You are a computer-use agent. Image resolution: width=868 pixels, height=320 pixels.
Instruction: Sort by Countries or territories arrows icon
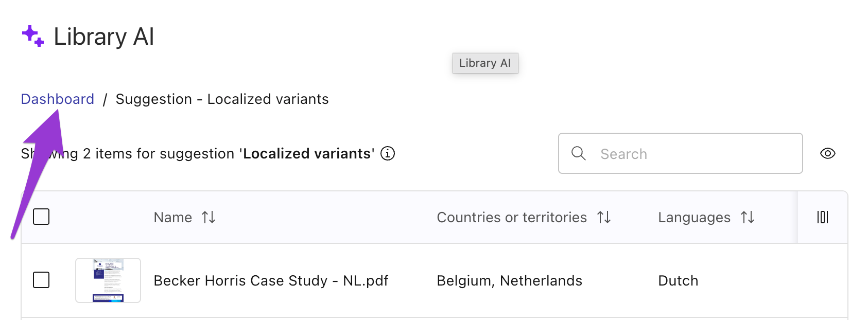tap(604, 217)
